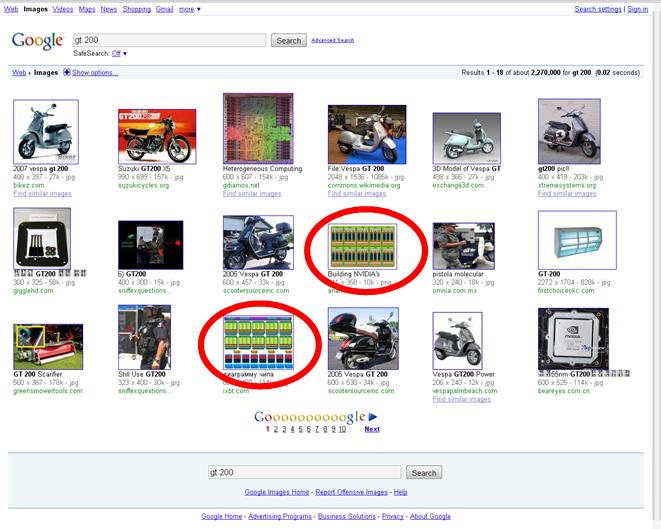Click the blue Next arrow in pagination logo

pos(373,417)
